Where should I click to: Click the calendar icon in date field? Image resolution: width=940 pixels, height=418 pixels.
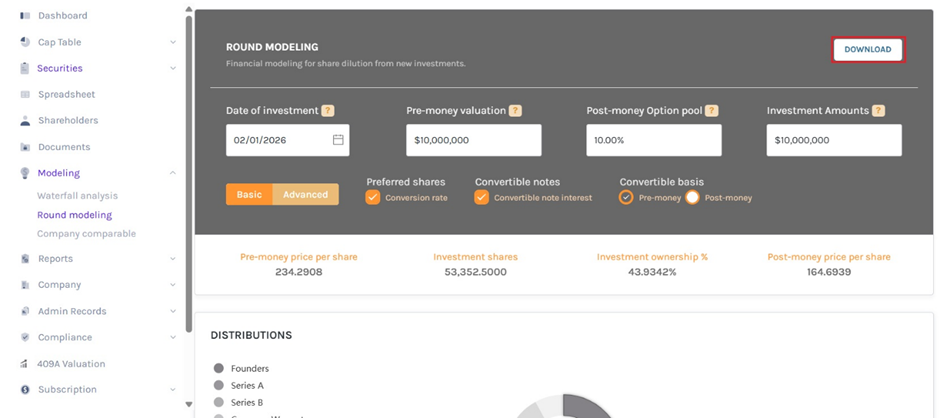[338, 140]
